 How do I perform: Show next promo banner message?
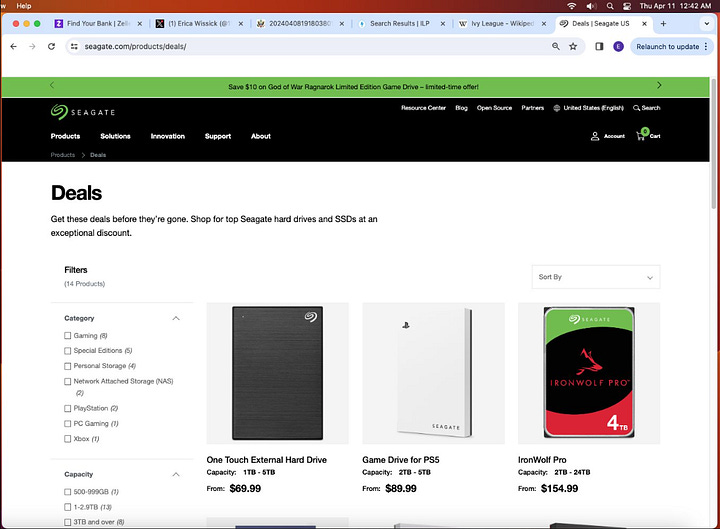pyautogui.click(x=659, y=85)
